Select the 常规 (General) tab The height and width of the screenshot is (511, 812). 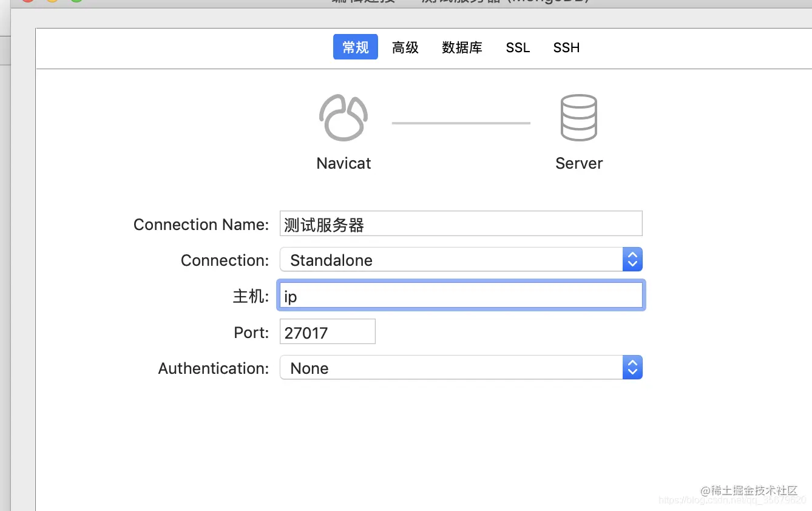pos(355,47)
